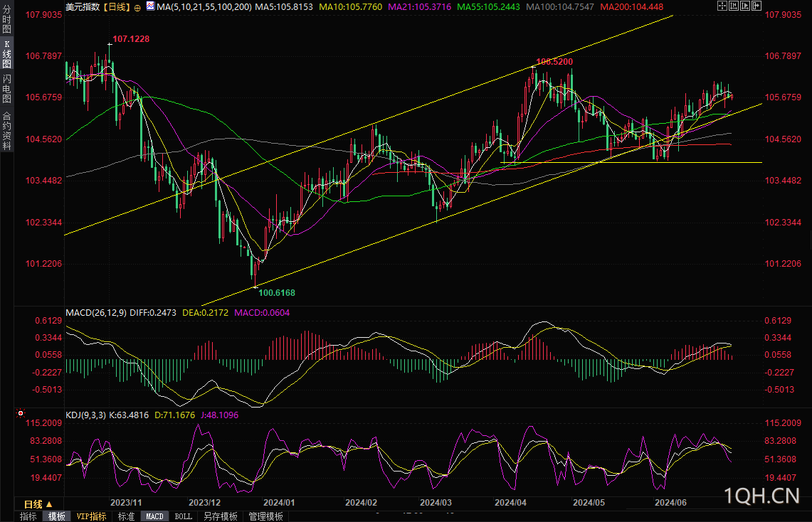This screenshot has height=522, width=812.
Task: Click the MA10:105.7760 value label
Action: click(351, 6)
